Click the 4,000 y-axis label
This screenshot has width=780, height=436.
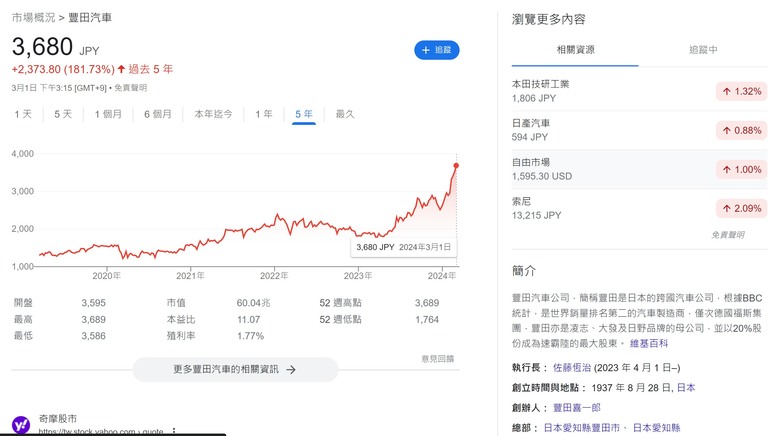pyautogui.click(x=22, y=154)
